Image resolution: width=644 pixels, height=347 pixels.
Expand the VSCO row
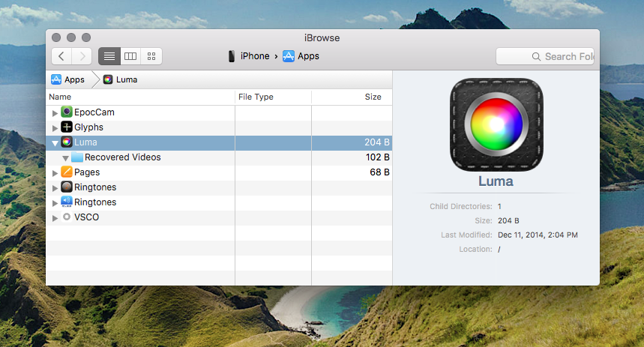click(55, 218)
